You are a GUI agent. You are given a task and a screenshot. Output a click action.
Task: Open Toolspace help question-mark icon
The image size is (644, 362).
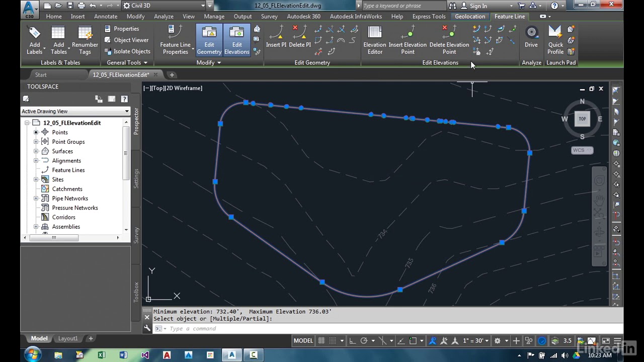pyautogui.click(x=124, y=99)
